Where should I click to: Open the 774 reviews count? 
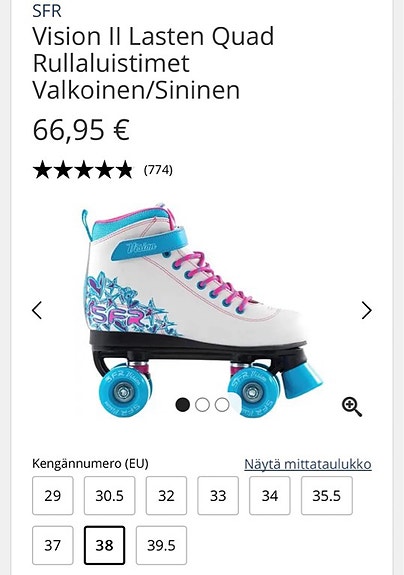click(x=158, y=170)
